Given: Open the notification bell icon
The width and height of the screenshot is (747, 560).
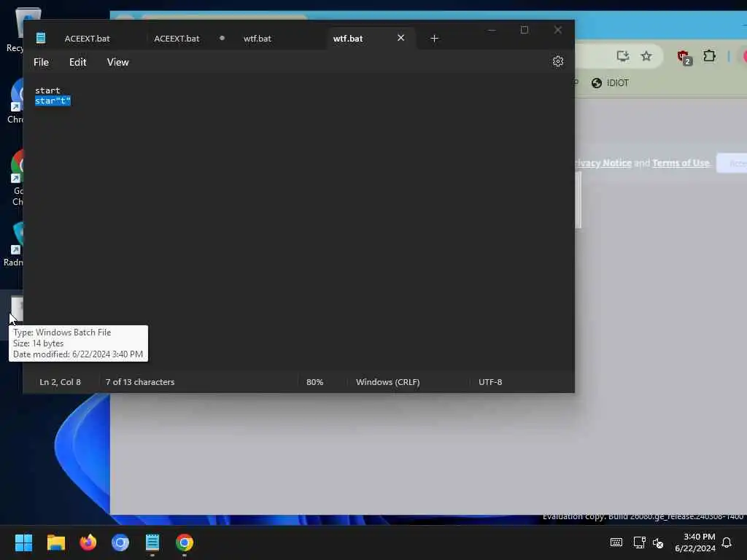Looking at the screenshot, I should [727, 542].
